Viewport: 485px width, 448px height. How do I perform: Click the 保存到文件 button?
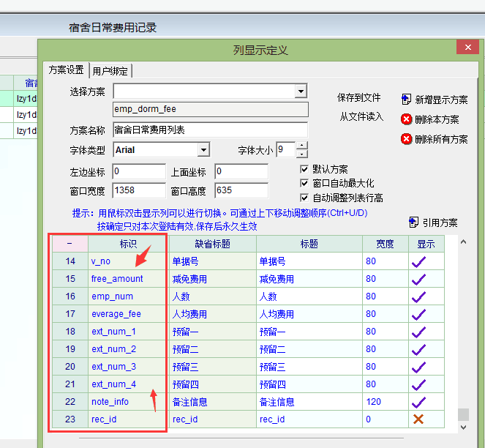click(359, 97)
